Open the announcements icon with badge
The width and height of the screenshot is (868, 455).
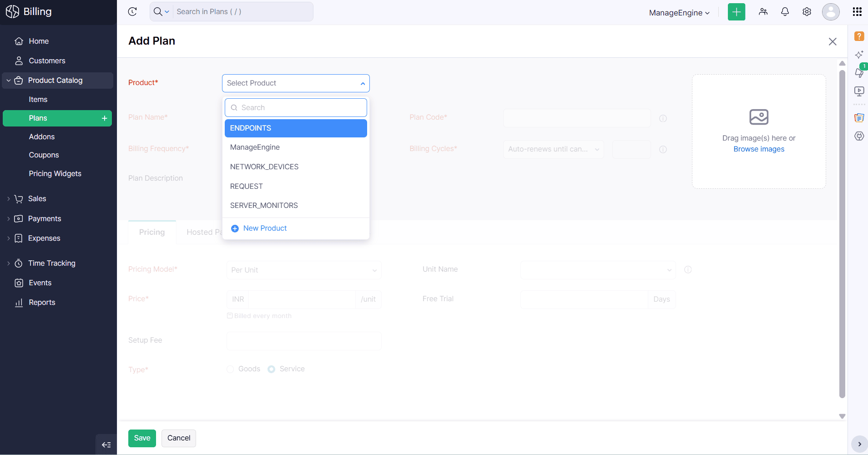(859, 72)
